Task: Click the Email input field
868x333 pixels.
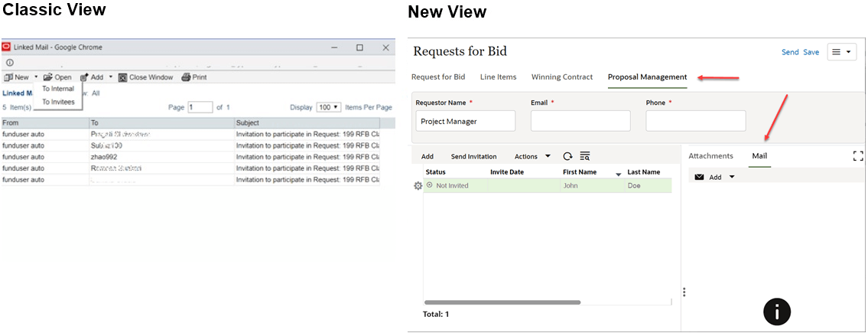Action: [580, 121]
